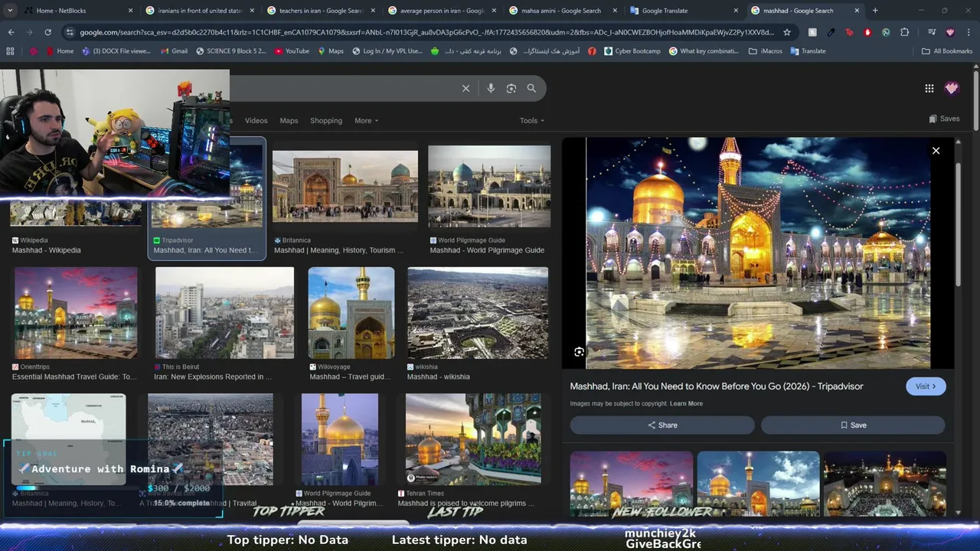The height and width of the screenshot is (551, 980).
Task: Click the Learn More copyright link
Action: (686, 403)
